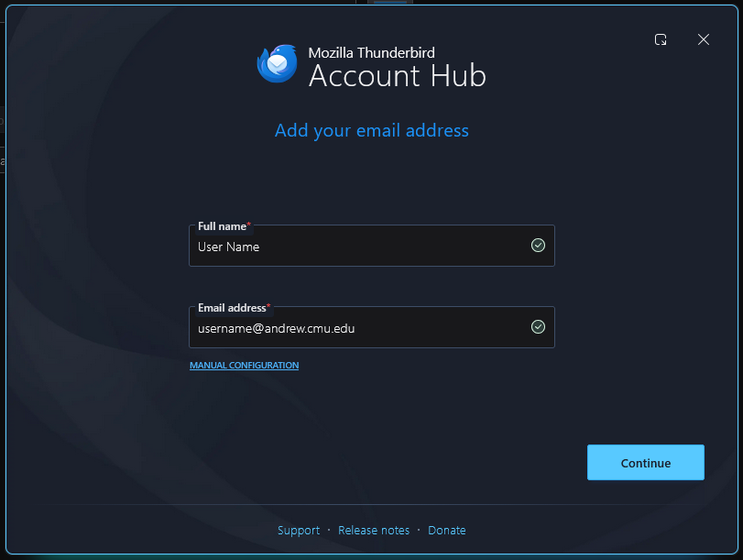The image size is (743, 560).
Task: Click the checkmark icon in Email address field
Action: point(538,326)
